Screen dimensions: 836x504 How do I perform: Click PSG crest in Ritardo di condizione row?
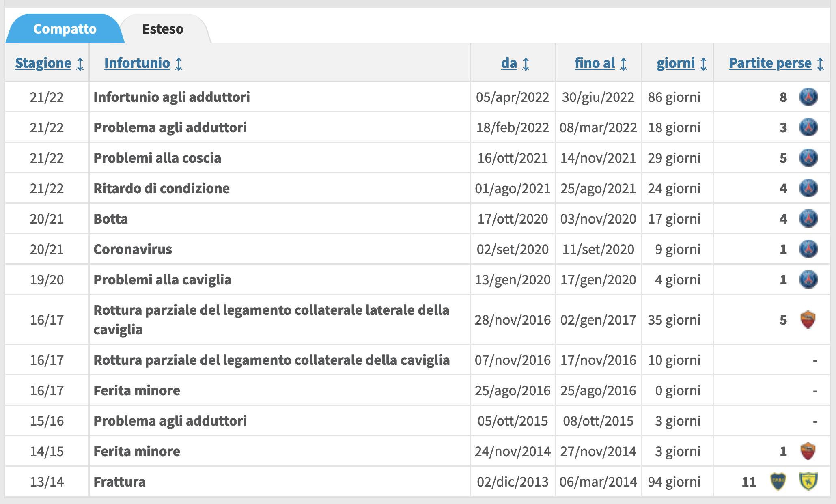808,188
